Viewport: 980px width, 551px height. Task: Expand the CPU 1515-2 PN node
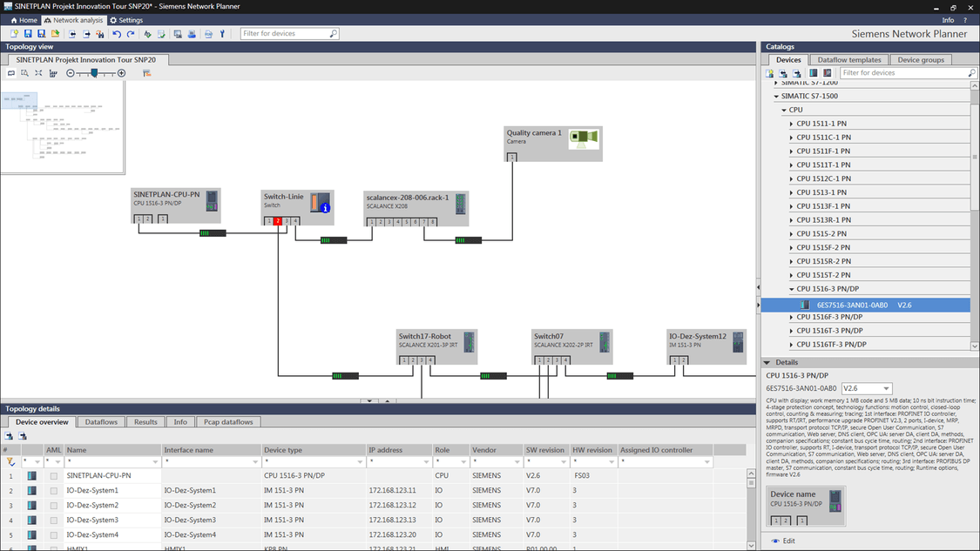(791, 233)
